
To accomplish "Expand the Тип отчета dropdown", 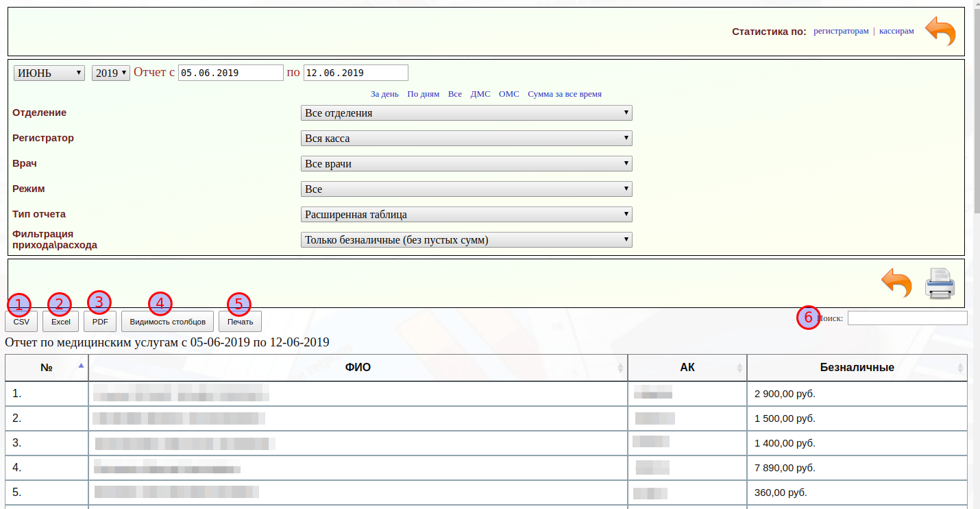I will tap(466, 215).
